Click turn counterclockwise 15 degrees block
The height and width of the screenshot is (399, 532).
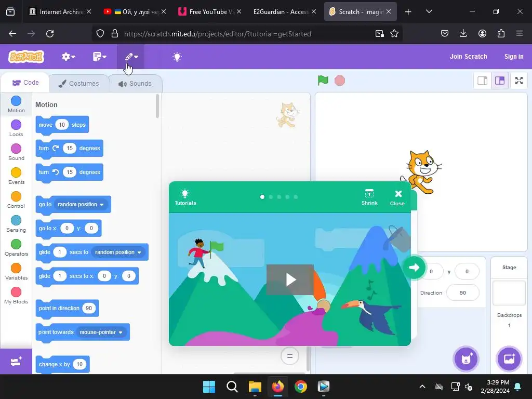(x=69, y=172)
